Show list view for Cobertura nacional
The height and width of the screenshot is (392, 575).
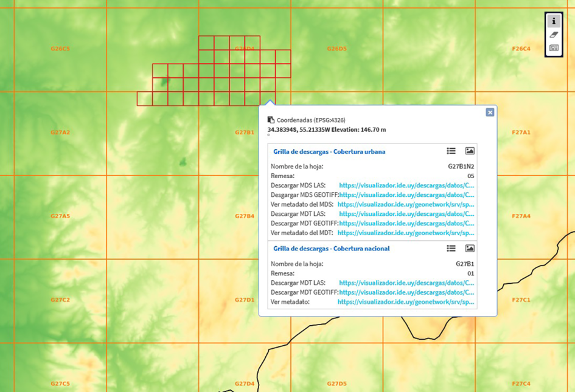pos(451,248)
